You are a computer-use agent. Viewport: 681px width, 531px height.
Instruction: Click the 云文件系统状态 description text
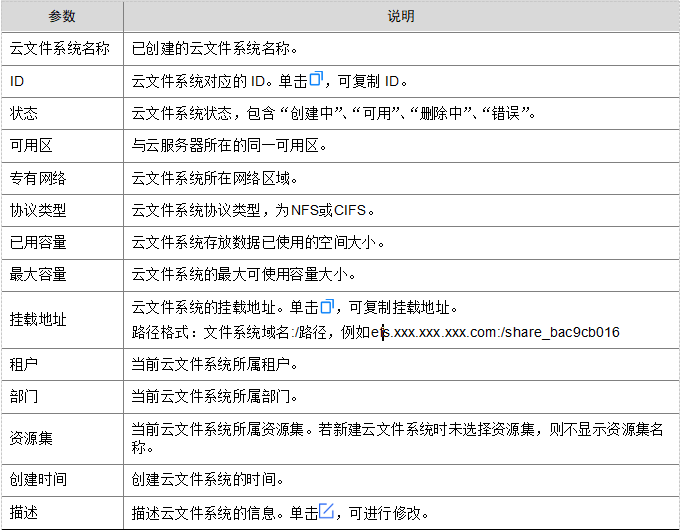pyautogui.click(x=334, y=113)
